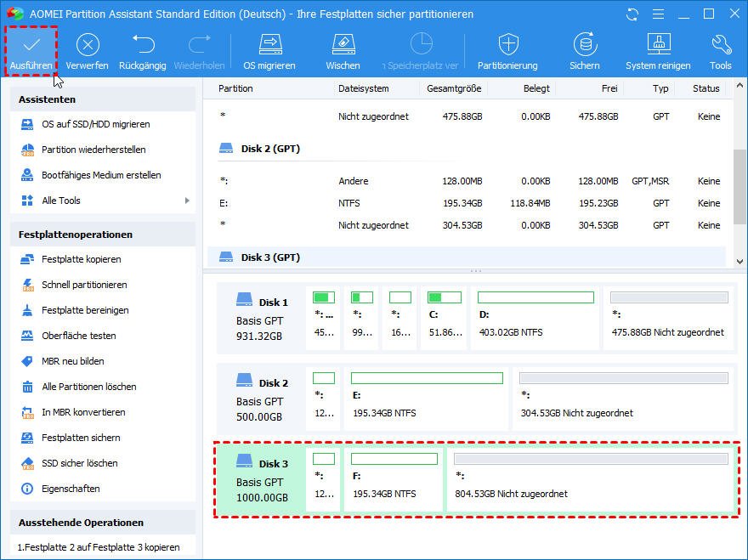Click the Verwerfen discard icon
748x560 pixels.
(88, 45)
